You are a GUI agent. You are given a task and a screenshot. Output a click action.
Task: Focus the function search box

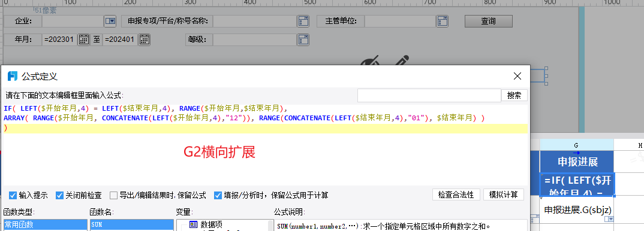429,95
